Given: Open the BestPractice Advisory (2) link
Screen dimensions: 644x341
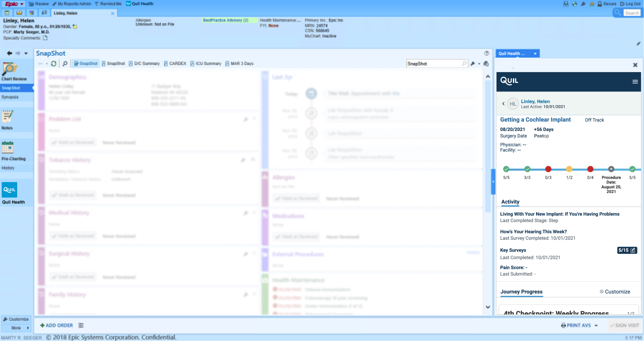Looking at the screenshot, I should 226,20.
